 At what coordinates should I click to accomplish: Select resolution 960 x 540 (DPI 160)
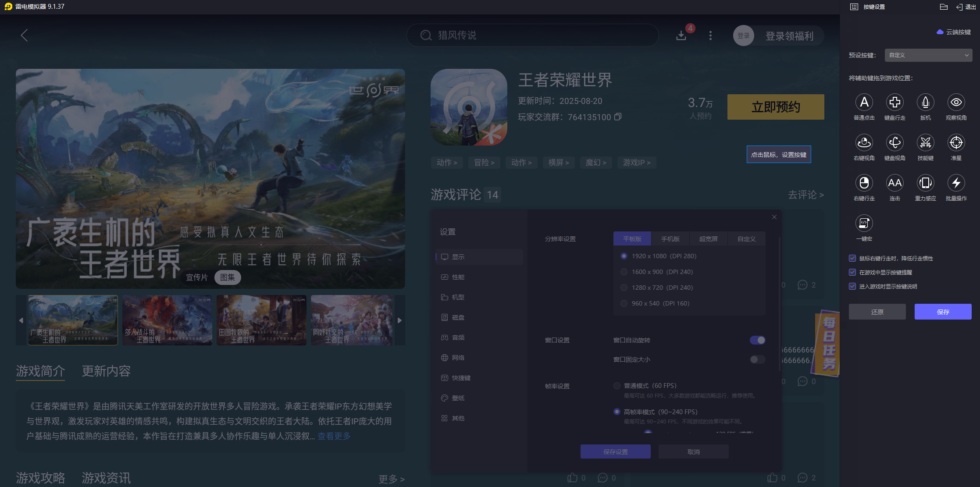coord(624,303)
